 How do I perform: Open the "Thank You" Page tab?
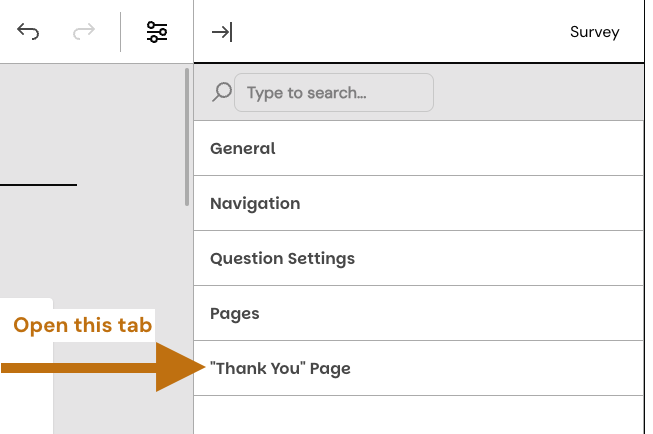418,368
